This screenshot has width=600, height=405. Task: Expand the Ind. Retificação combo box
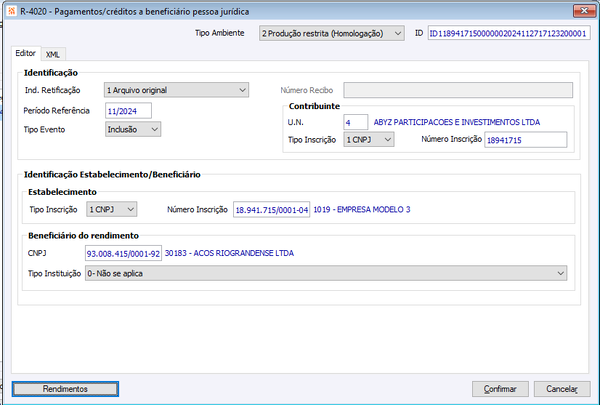click(x=176, y=90)
